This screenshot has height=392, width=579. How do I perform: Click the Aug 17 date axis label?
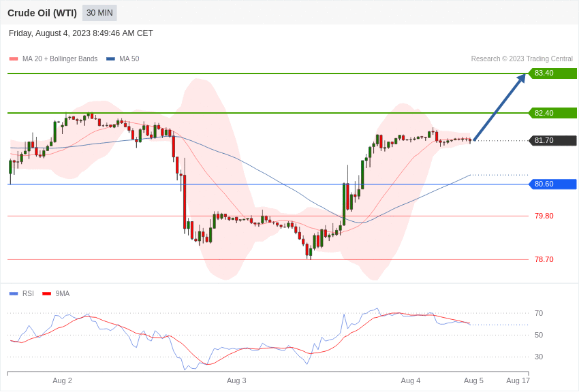pyautogui.click(x=518, y=380)
